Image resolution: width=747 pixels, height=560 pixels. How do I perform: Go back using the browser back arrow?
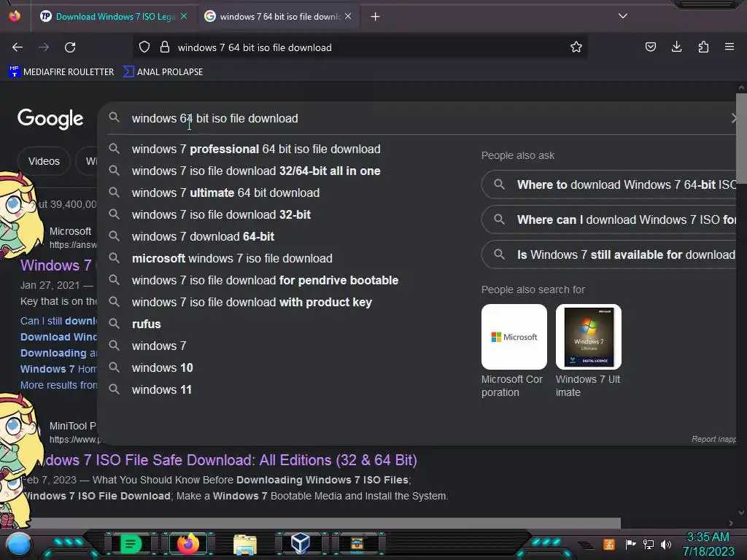[18, 47]
